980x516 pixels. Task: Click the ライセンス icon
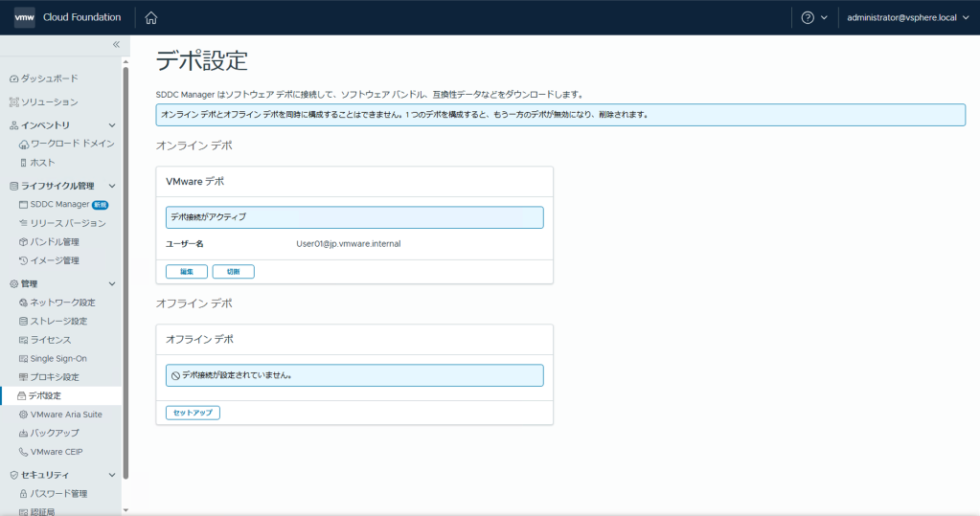pyautogui.click(x=23, y=340)
